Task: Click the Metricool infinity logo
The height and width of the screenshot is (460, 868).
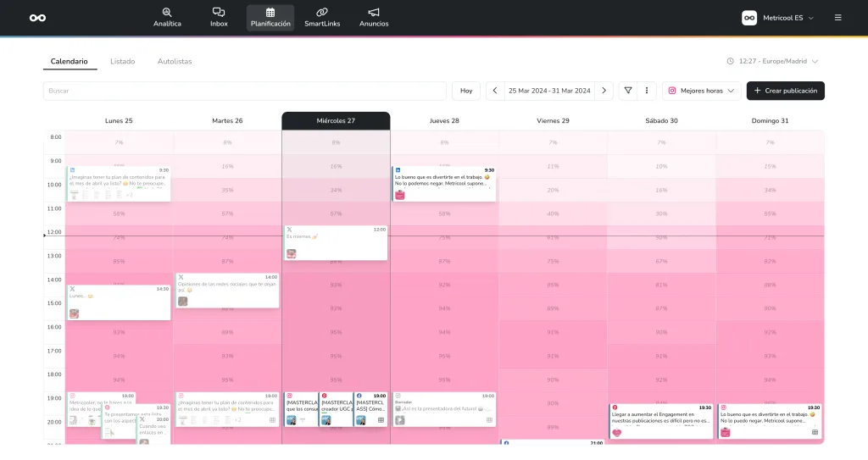Action: point(37,18)
